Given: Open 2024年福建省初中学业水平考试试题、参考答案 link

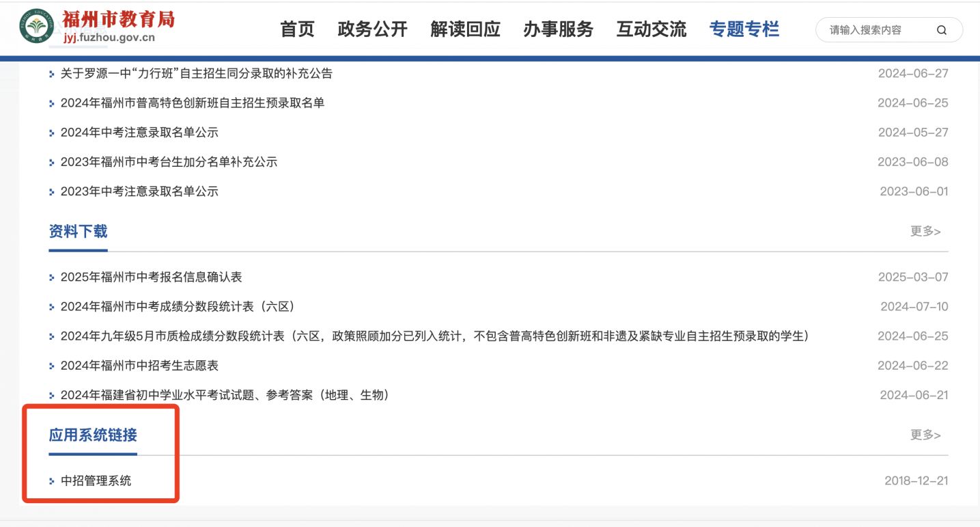Looking at the screenshot, I should (x=225, y=395).
